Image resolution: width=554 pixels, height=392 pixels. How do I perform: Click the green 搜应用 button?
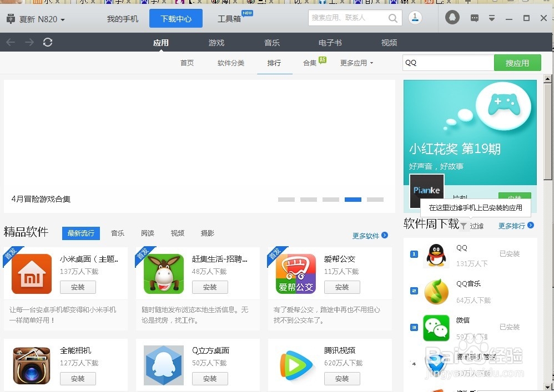coord(517,63)
